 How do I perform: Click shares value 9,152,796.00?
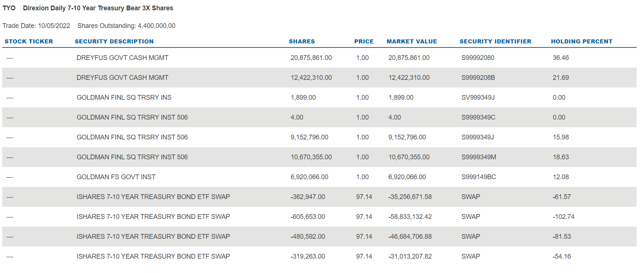pos(309,137)
